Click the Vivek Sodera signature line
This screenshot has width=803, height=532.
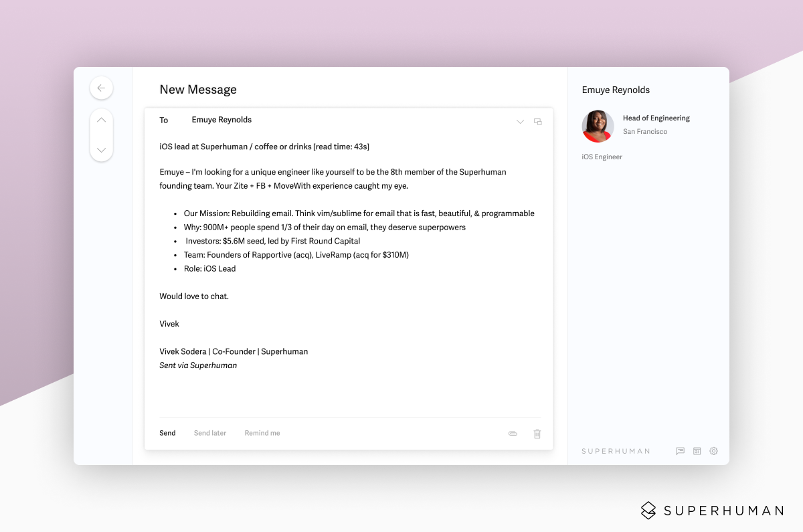coord(234,351)
